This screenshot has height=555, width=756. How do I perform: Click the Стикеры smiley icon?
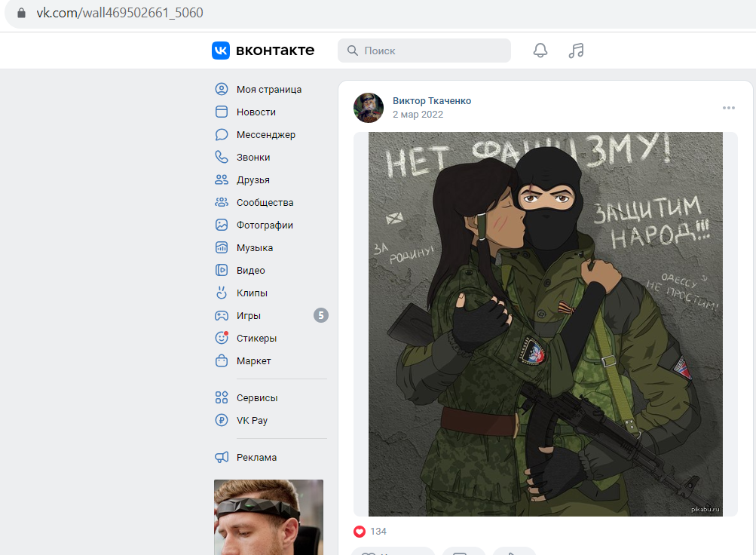[x=222, y=338]
